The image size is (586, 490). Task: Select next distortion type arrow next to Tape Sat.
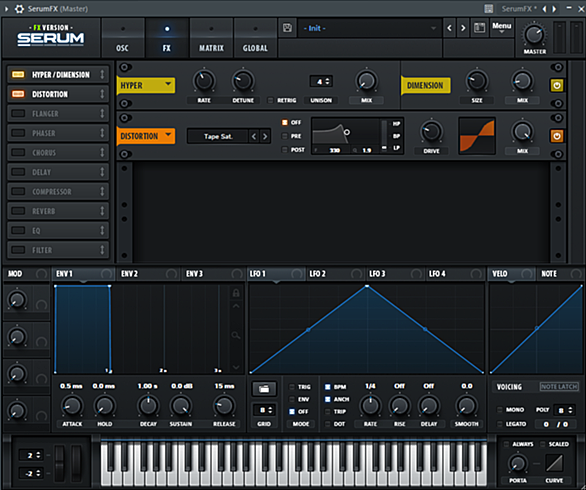coord(265,136)
